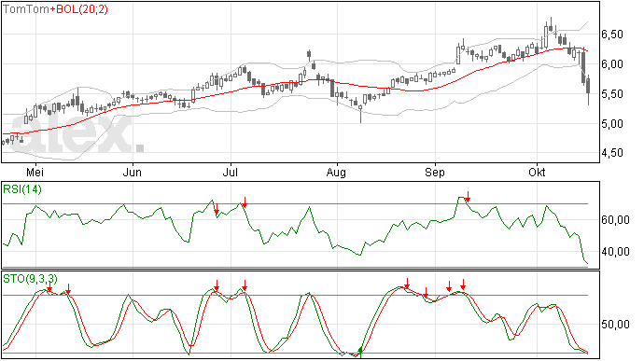The width and height of the screenshot is (644, 361).
Task: Click the gray TomTom chart title
Action: click(26, 9)
